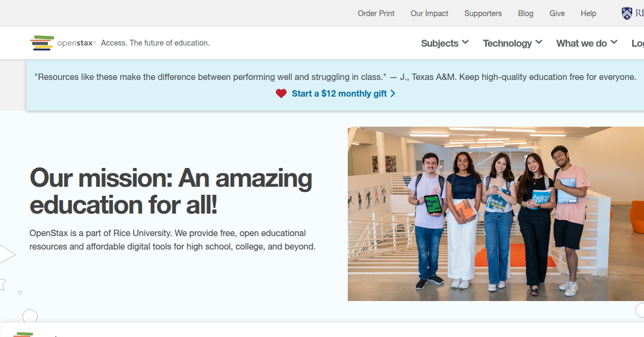Start a $12 monthly gift
This screenshot has width=644, height=337.
pyautogui.click(x=339, y=93)
